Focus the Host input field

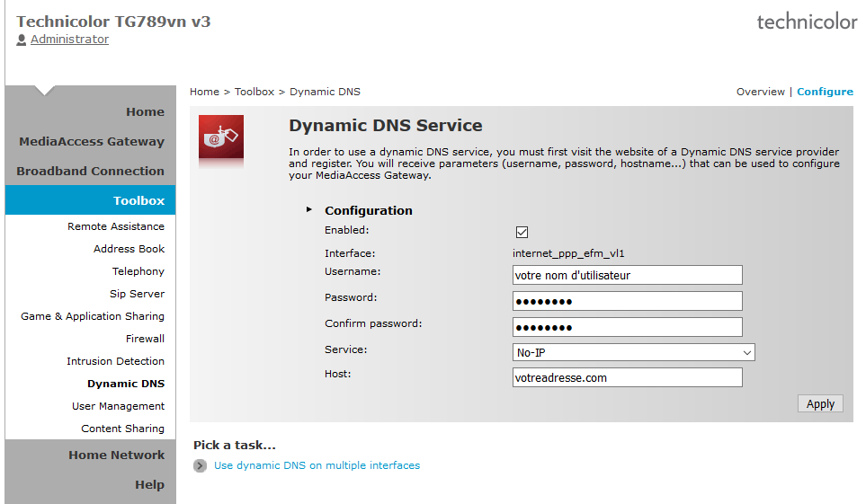point(628,377)
